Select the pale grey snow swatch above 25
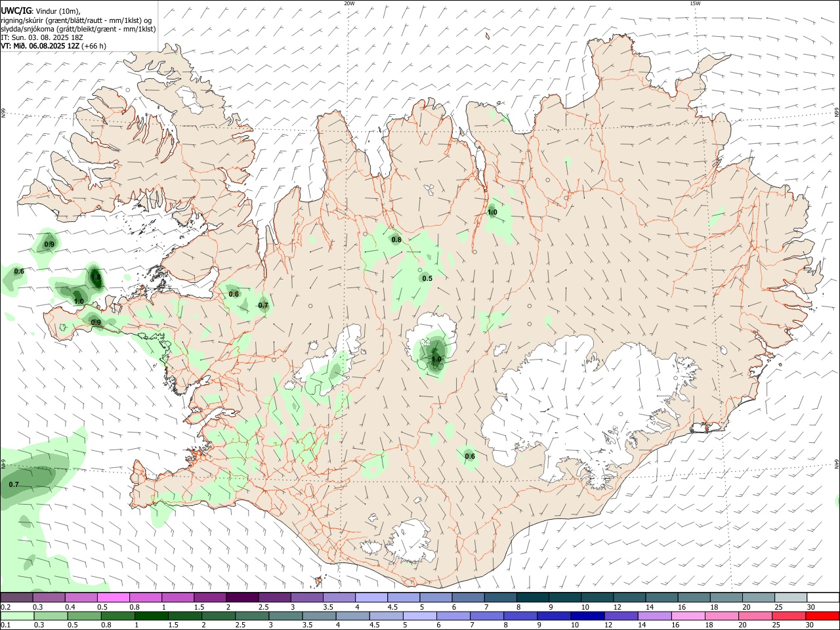The image size is (840, 630). tap(790, 597)
